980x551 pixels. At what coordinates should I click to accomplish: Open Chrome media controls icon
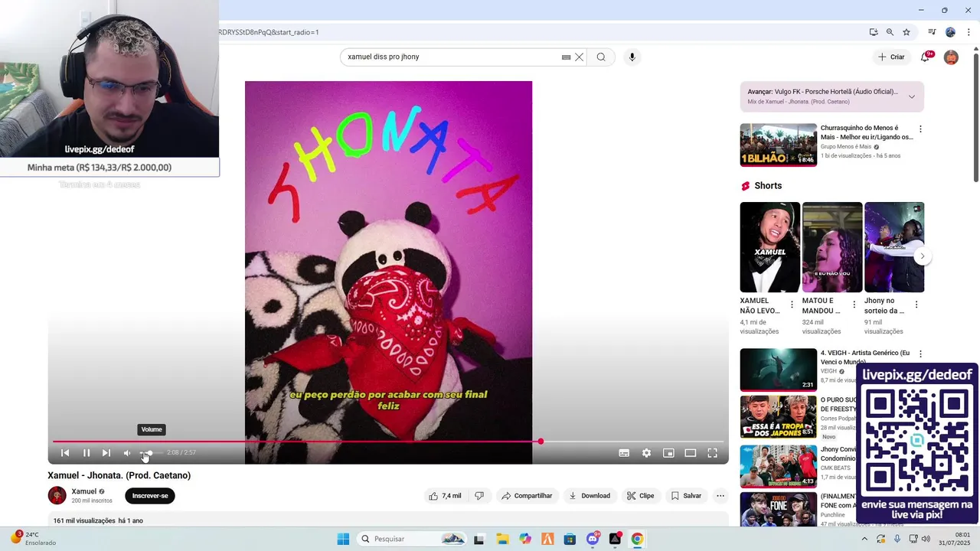click(932, 32)
